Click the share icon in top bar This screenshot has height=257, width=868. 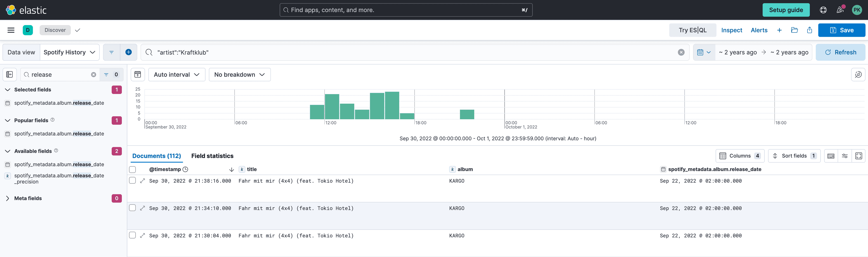809,30
